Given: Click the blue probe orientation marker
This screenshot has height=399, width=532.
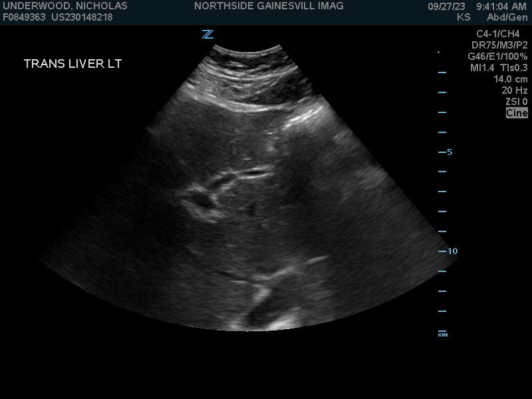Looking at the screenshot, I should [x=207, y=35].
